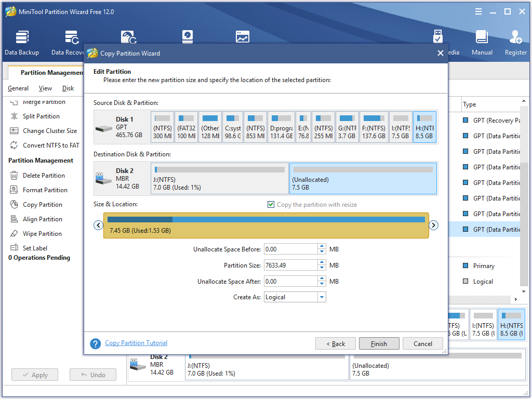Decrease Unallocate Space After value
The image size is (532, 399).
(x=322, y=284)
